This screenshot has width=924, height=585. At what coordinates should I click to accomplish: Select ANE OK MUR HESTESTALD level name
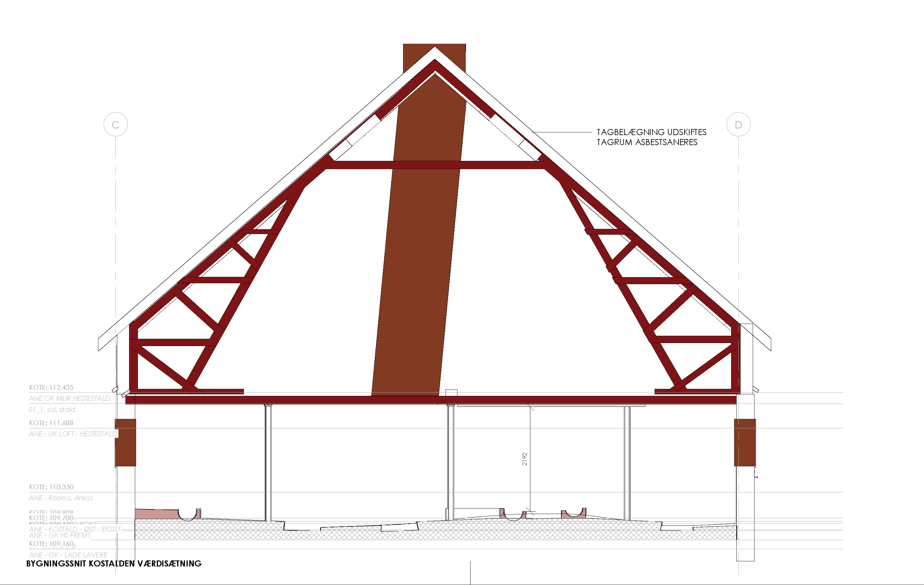(x=70, y=399)
